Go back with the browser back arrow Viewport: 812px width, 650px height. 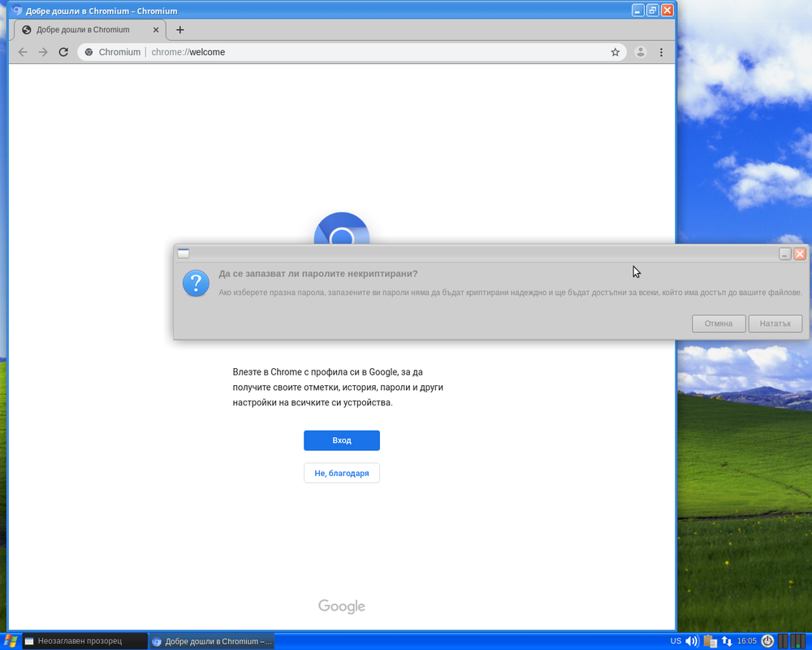pos(23,52)
